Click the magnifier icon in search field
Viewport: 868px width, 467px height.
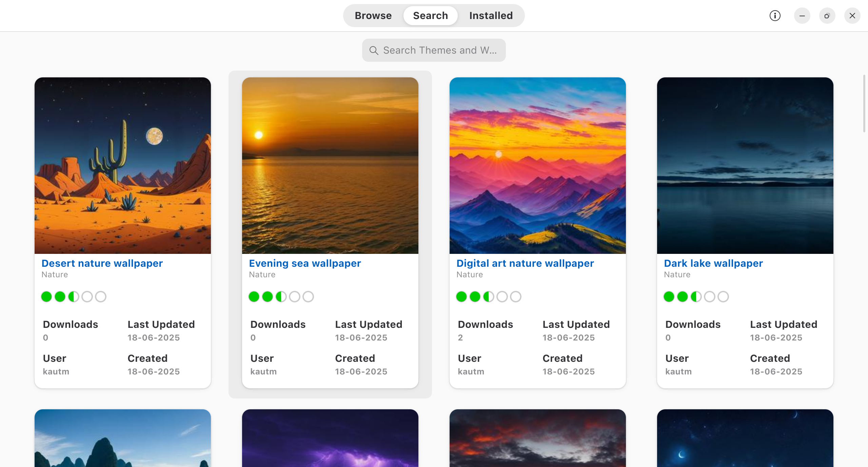(374, 51)
